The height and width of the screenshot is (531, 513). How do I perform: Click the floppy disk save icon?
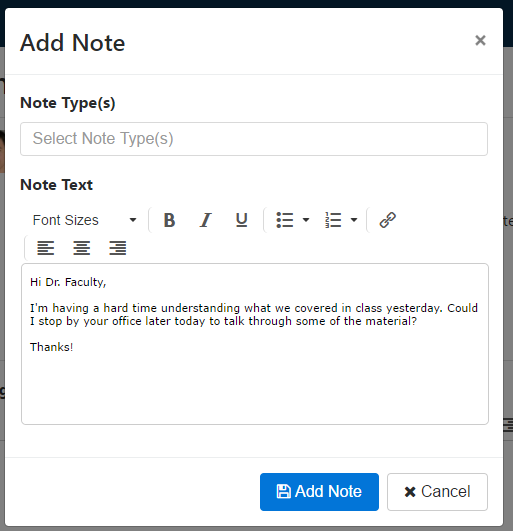click(283, 491)
